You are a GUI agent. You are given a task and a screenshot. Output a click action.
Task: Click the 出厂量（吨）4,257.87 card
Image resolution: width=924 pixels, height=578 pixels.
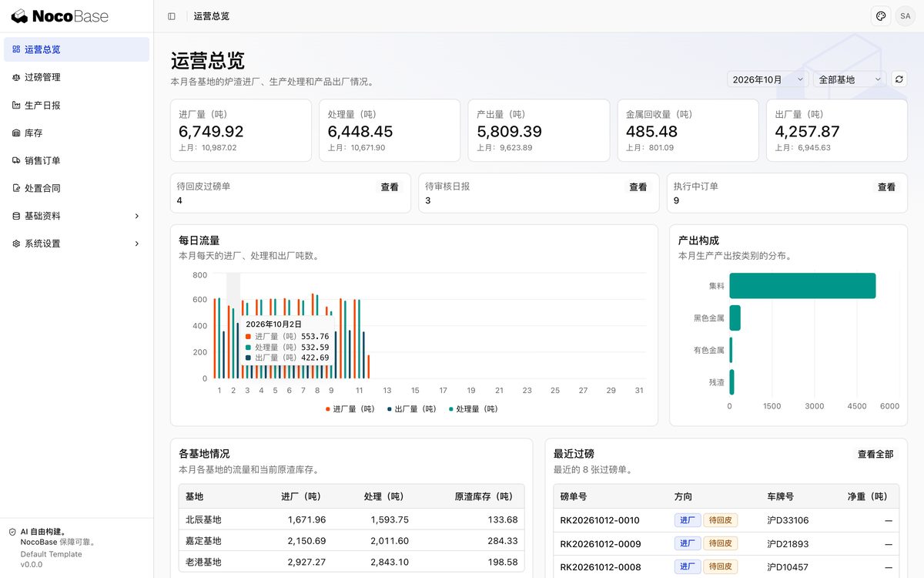pos(837,130)
